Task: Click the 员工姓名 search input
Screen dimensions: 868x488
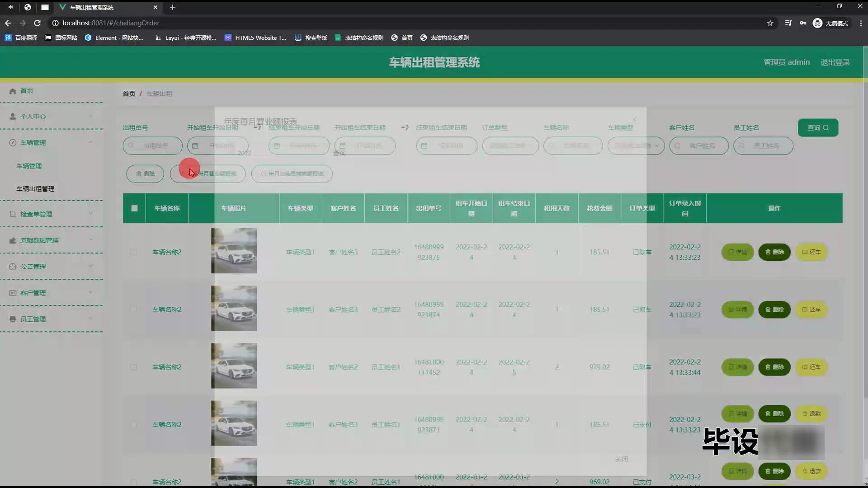Action: pos(763,146)
